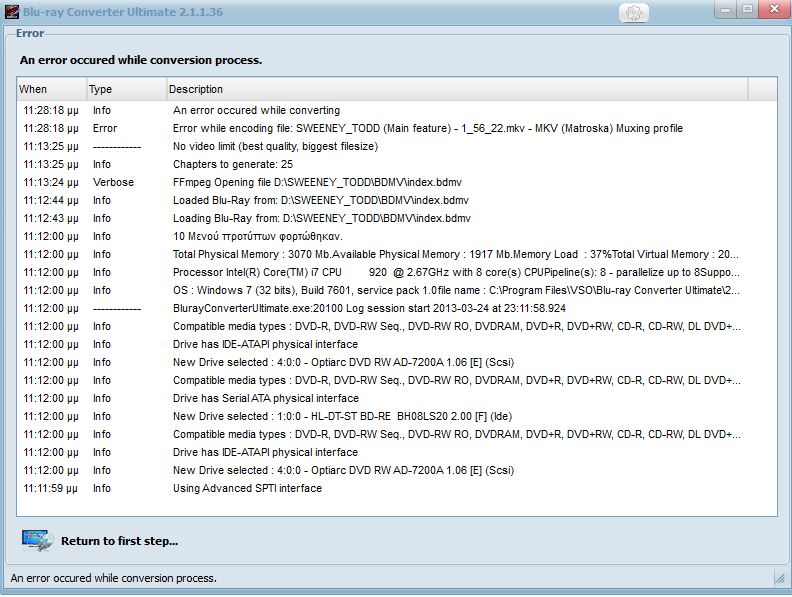The height and width of the screenshot is (597, 792).
Task: Select the 'FFmpeg Opening file' verbose row
Action: coord(397,182)
